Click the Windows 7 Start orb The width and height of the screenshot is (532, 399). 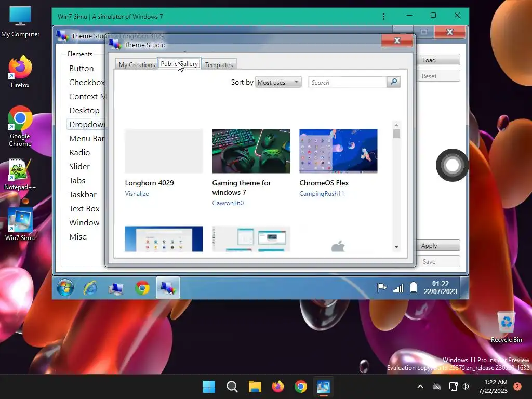click(x=65, y=288)
